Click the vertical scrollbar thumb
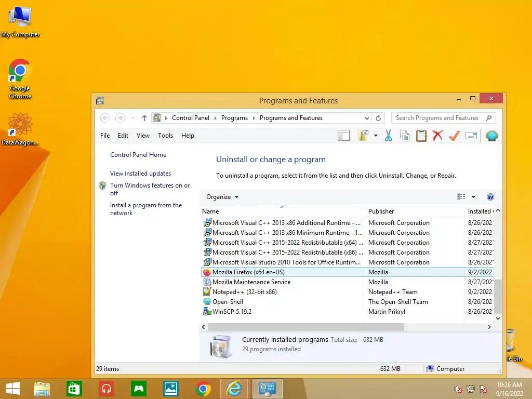 (x=498, y=296)
